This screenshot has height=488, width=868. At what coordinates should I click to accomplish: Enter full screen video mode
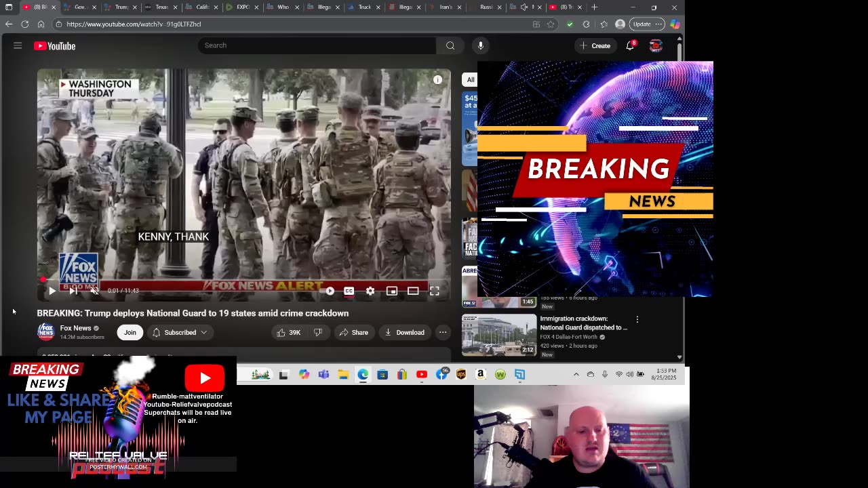(435, 291)
